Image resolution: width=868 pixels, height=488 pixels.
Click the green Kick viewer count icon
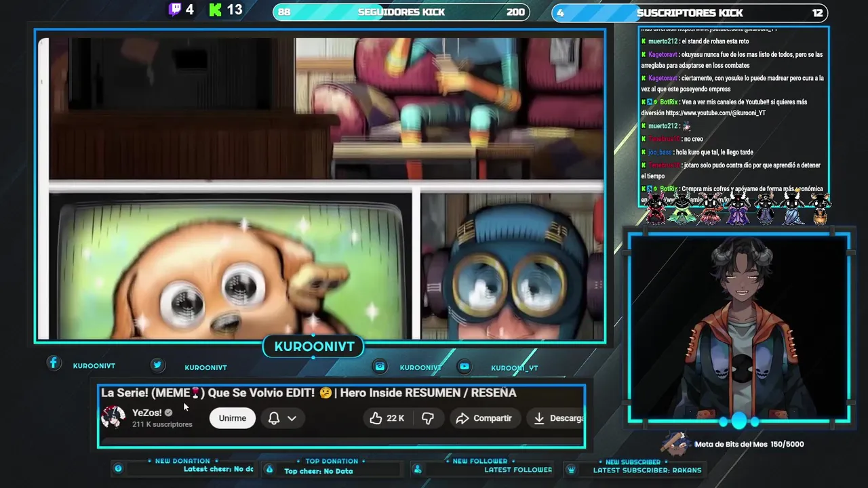click(x=216, y=9)
